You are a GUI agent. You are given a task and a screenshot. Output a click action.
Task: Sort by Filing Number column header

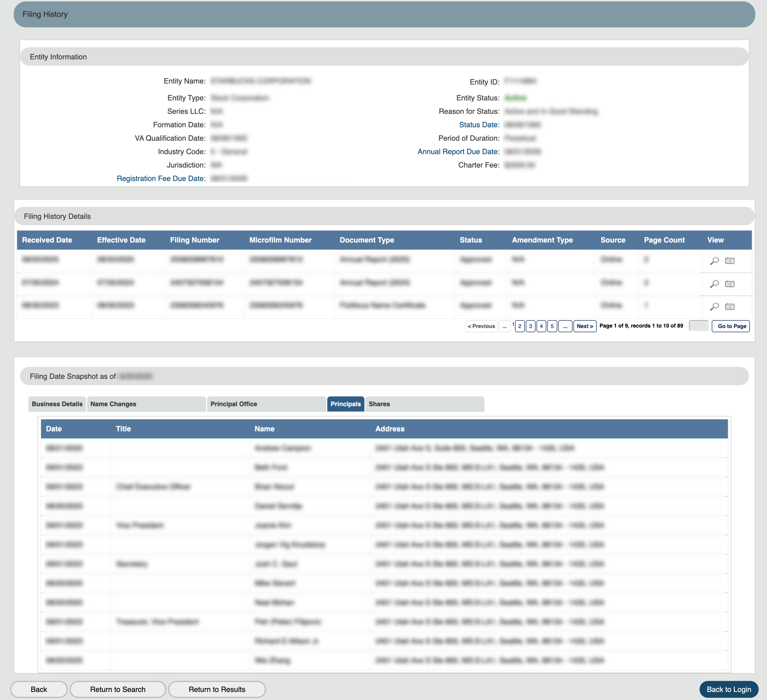[195, 240]
